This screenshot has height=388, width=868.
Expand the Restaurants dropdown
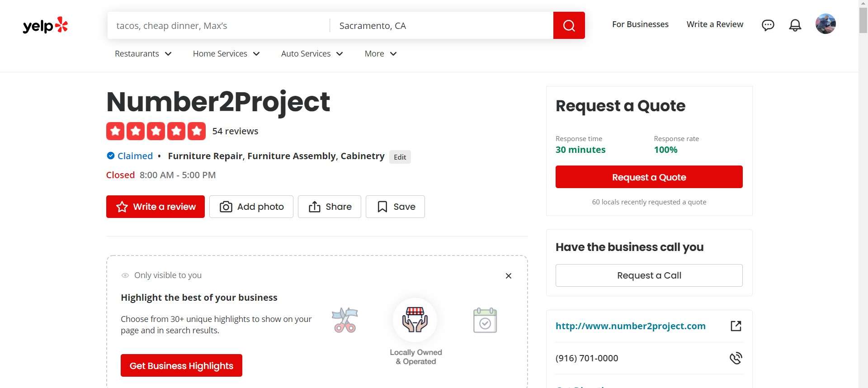[x=143, y=54]
